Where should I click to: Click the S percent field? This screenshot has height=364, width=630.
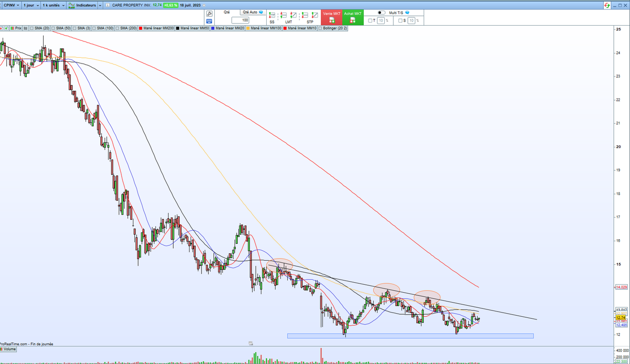pyautogui.click(x=411, y=20)
